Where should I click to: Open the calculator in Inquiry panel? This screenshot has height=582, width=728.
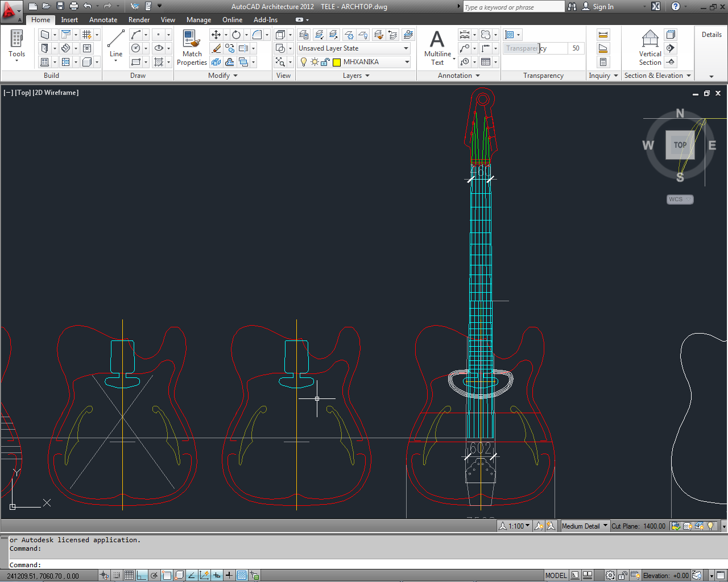[x=603, y=62]
